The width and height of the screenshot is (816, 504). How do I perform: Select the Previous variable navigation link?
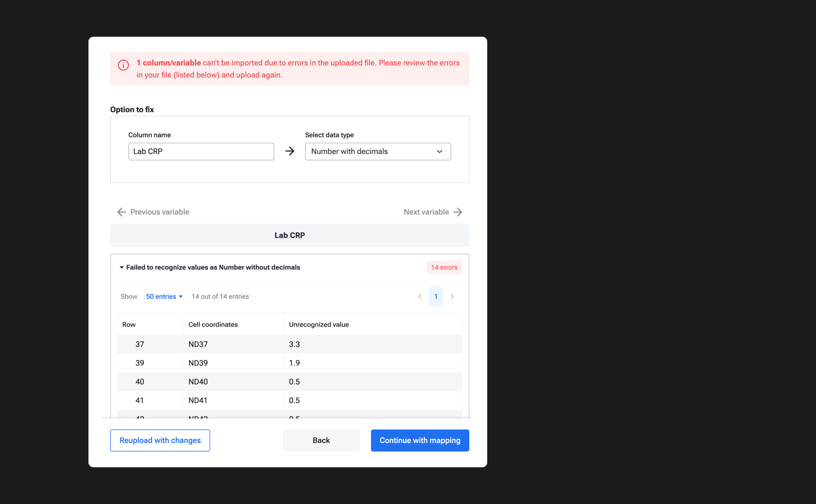point(153,211)
